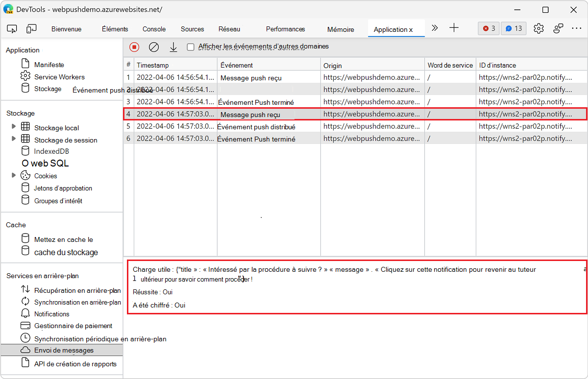The width and height of the screenshot is (588, 379).
Task: Select row 4 Message push reçu
Action: point(356,114)
